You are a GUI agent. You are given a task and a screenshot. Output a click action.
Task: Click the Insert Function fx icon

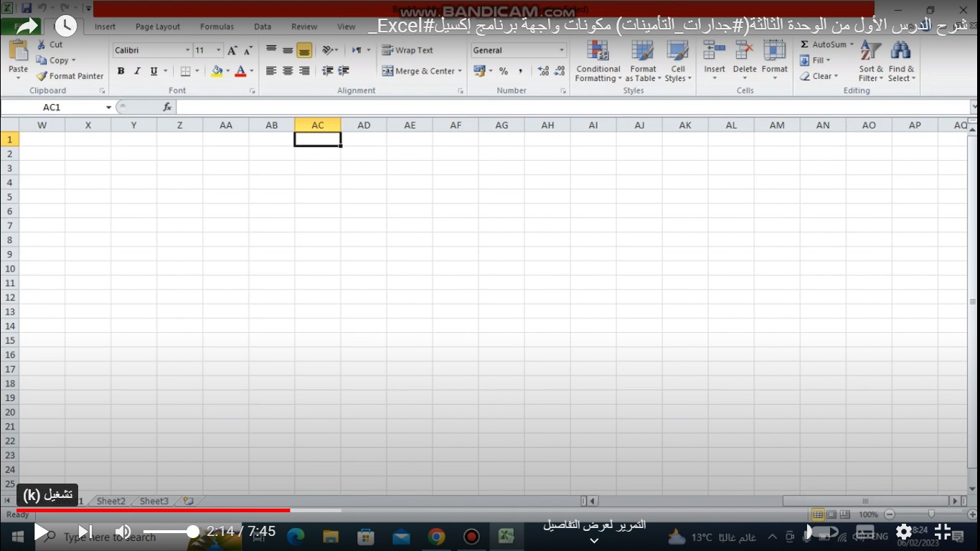pos(167,107)
